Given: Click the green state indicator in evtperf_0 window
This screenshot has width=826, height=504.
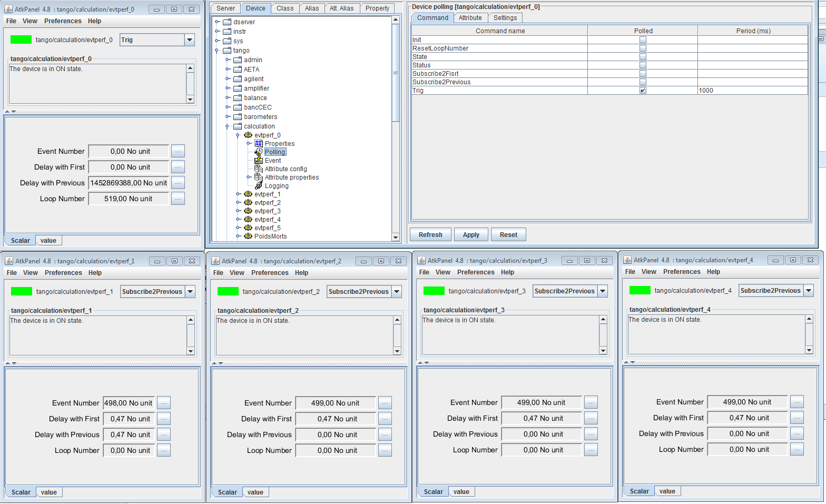Looking at the screenshot, I should 21,39.
